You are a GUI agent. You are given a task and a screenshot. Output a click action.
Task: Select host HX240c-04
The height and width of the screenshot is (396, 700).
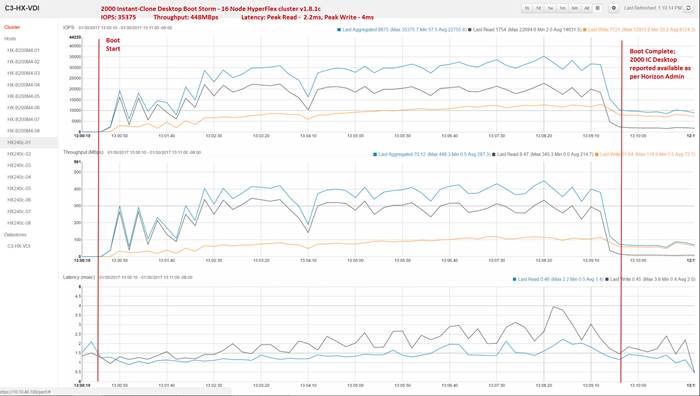coord(19,177)
